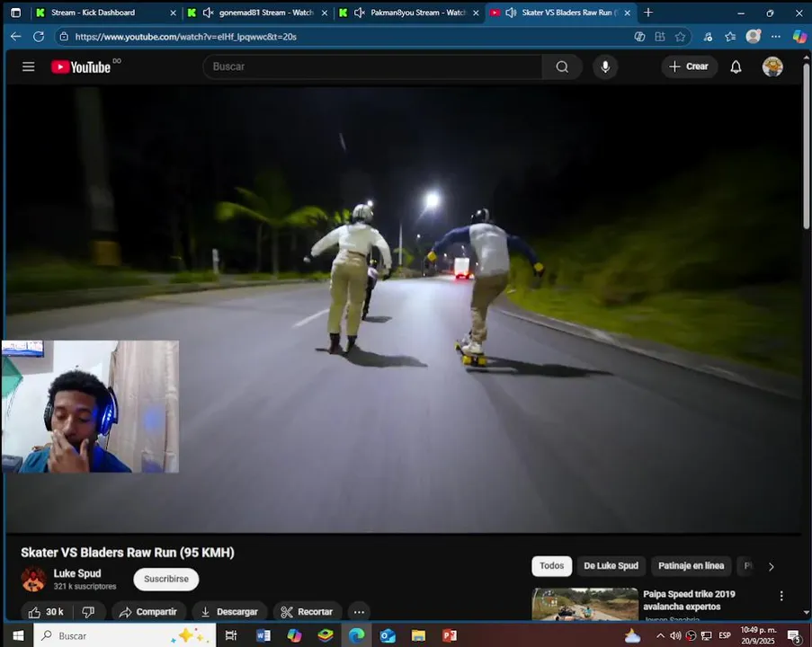Open the Edge profile picture
812x647 pixels.
(x=753, y=36)
